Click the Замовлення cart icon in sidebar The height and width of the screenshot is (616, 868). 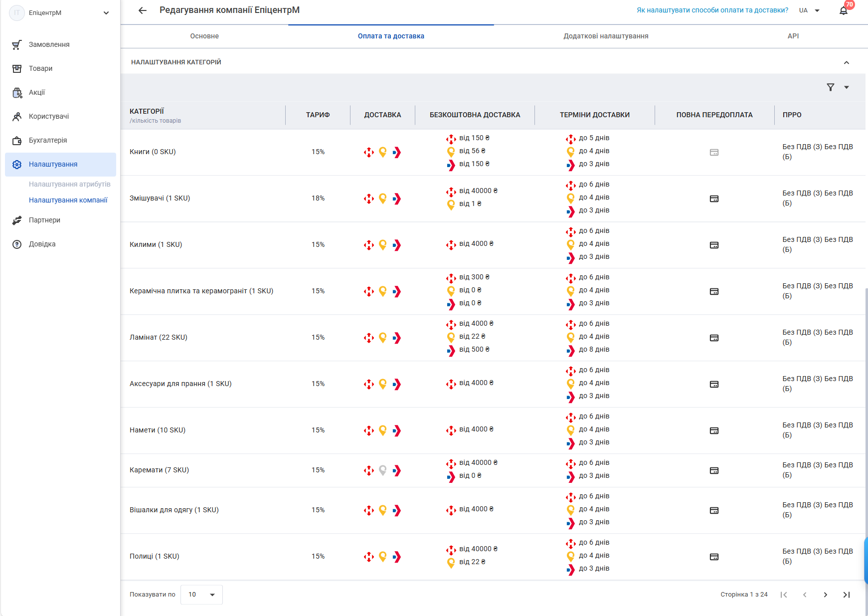[17, 44]
